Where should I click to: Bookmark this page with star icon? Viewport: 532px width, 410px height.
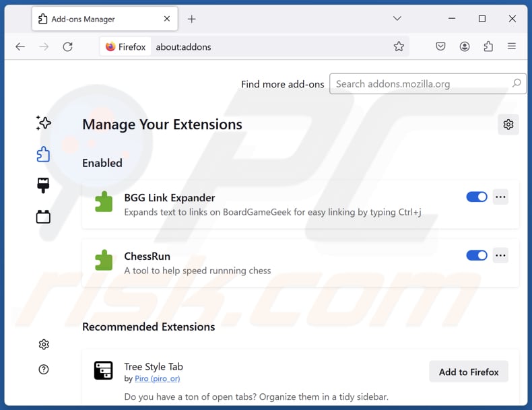click(x=399, y=46)
